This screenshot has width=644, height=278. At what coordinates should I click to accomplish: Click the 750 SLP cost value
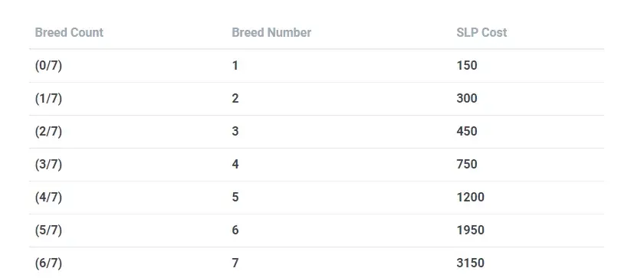tap(467, 165)
